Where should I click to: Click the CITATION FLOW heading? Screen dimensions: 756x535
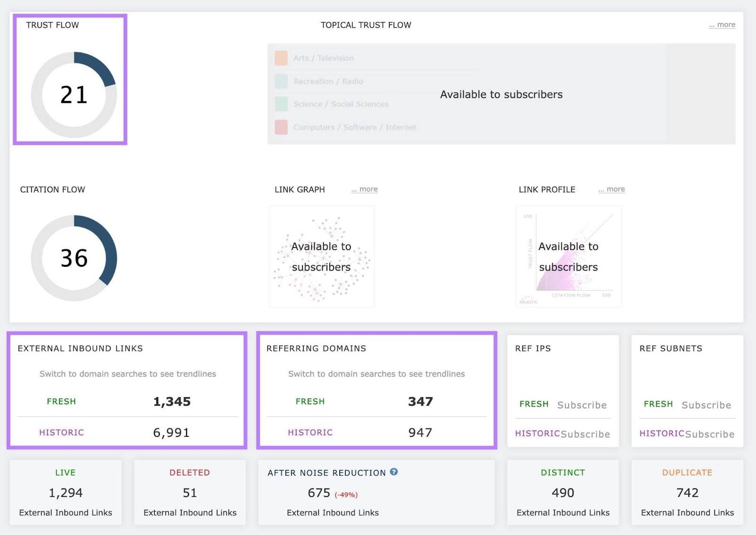click(x=52, y=189)
